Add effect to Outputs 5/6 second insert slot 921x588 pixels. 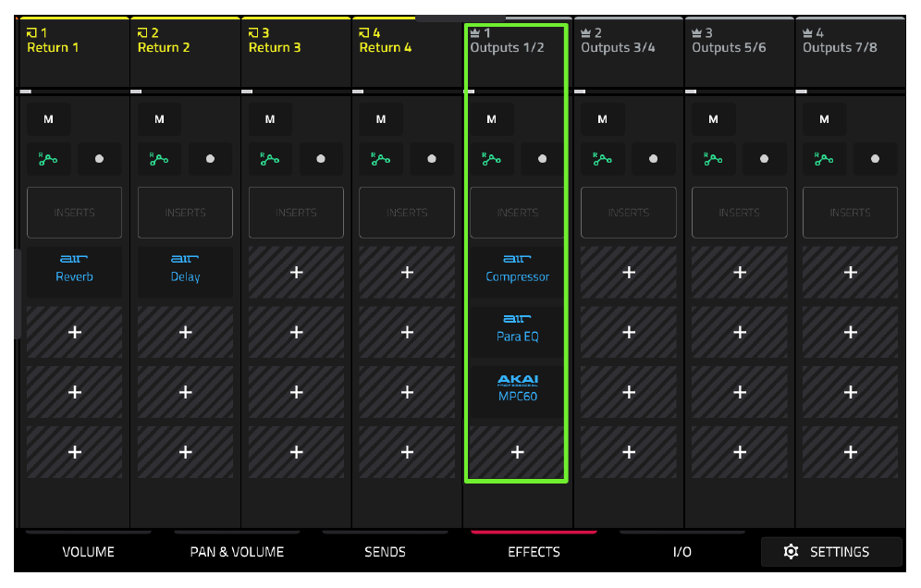point(740,332)
